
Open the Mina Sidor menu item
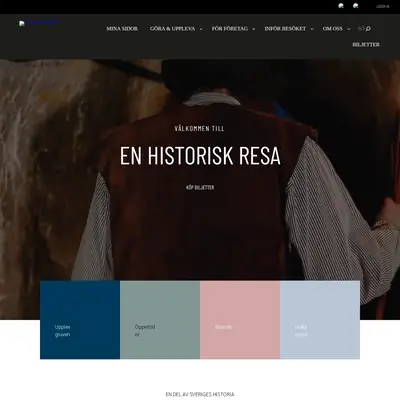pyautogui.click(x=122, y=29)
